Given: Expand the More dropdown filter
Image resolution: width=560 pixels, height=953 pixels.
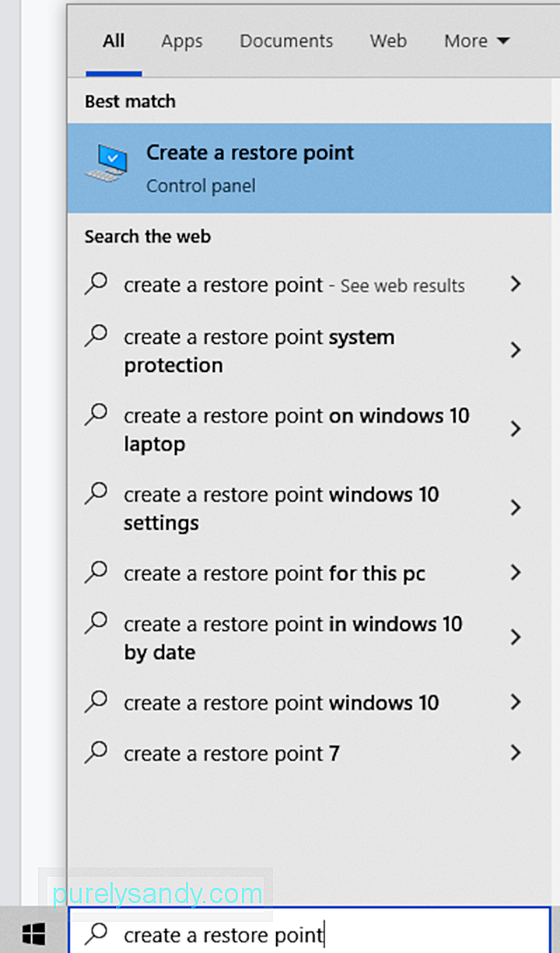Looking at the screenshot, I should (x=477, y=41).
